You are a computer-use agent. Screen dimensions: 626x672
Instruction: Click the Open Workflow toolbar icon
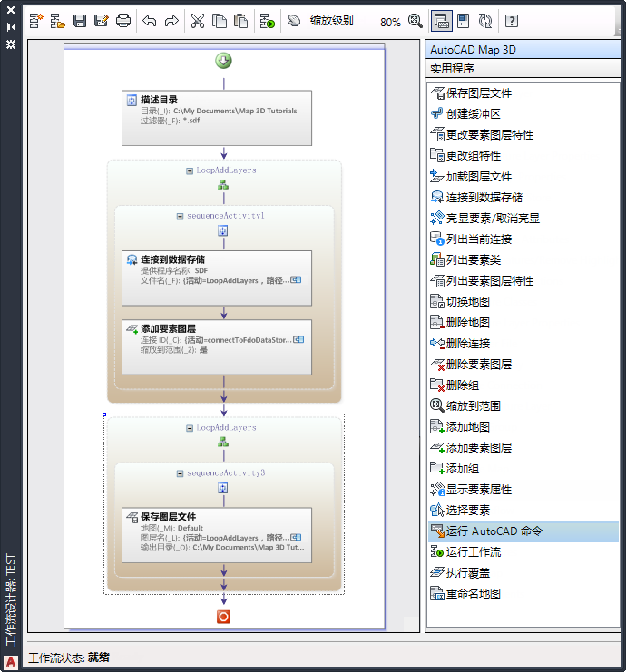coord(57,21)
